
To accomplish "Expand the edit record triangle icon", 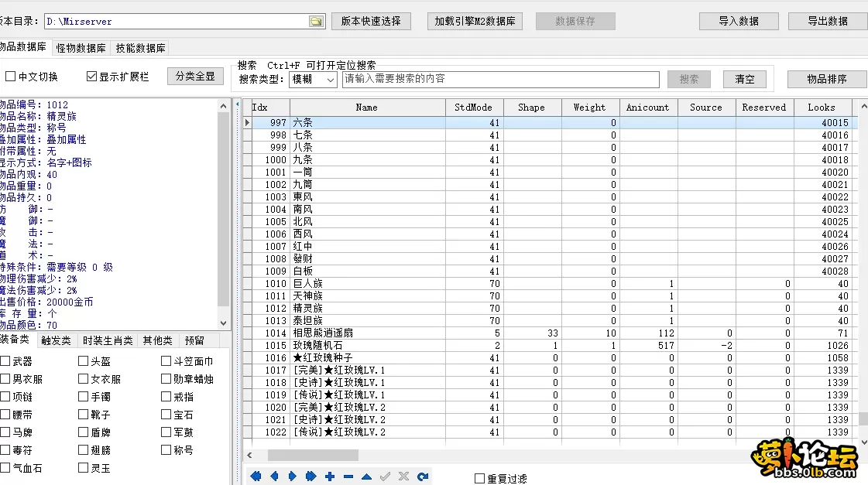I will pos(367,476).
